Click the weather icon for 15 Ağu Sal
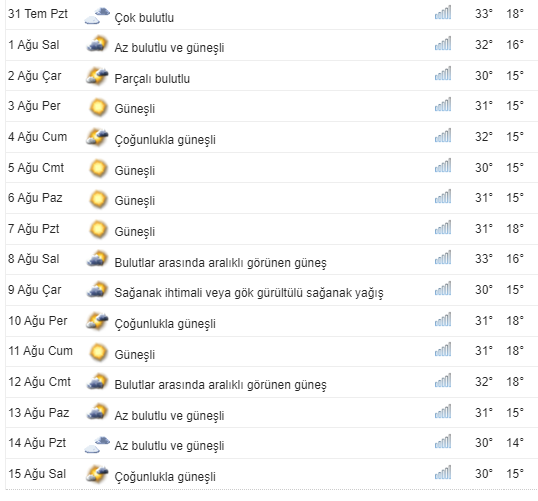This screenshot has width=538, height=501. (x=97, y=474)
